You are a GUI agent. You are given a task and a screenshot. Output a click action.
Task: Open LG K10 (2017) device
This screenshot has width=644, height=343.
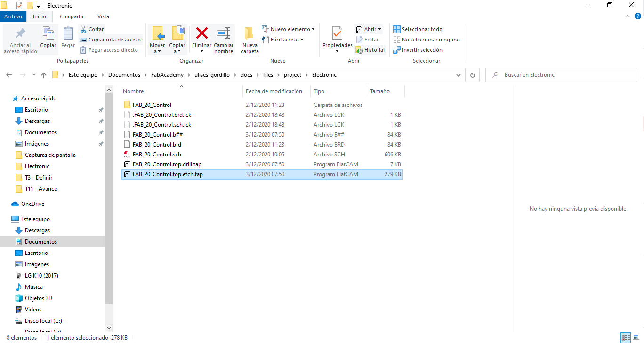[41, 276]
